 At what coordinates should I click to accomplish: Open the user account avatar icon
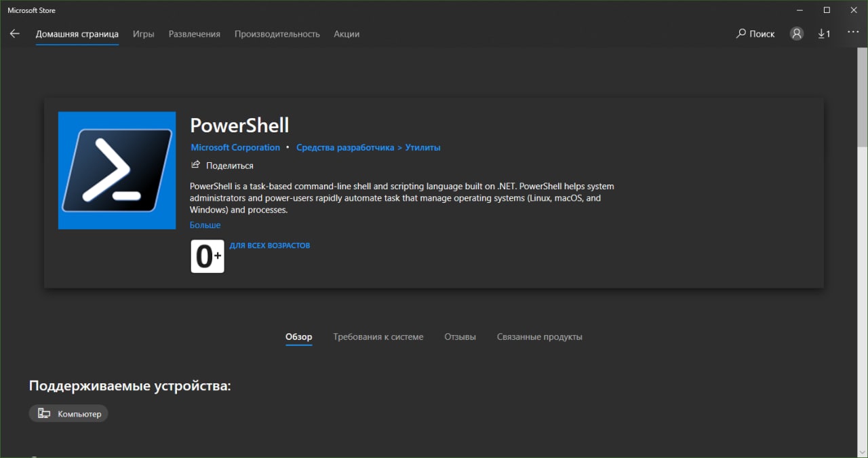coord(797,34)
